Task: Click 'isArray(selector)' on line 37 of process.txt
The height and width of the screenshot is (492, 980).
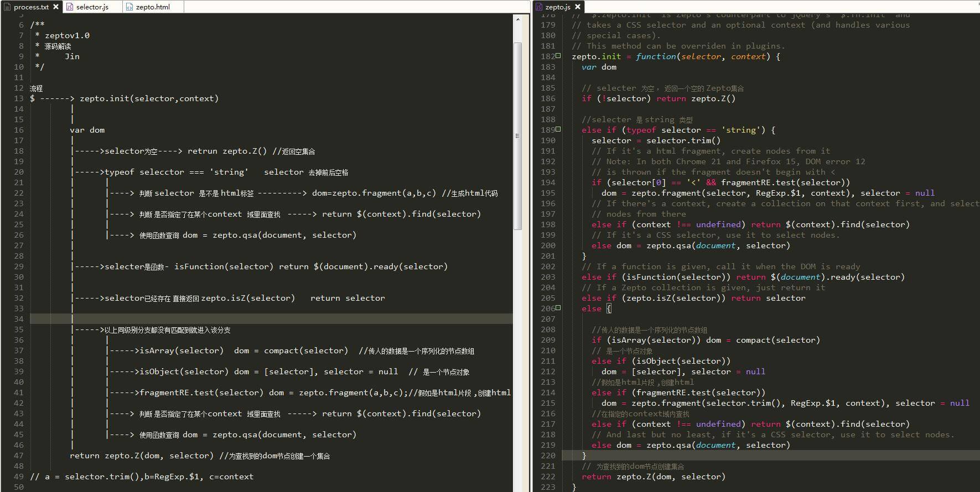Action: tap(182, 350)
